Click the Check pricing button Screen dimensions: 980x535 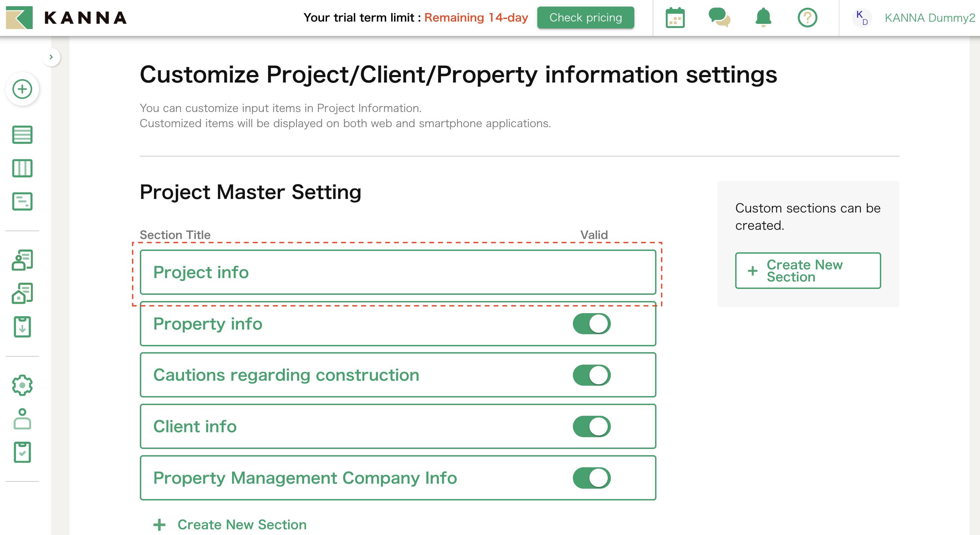coord(586,18)
